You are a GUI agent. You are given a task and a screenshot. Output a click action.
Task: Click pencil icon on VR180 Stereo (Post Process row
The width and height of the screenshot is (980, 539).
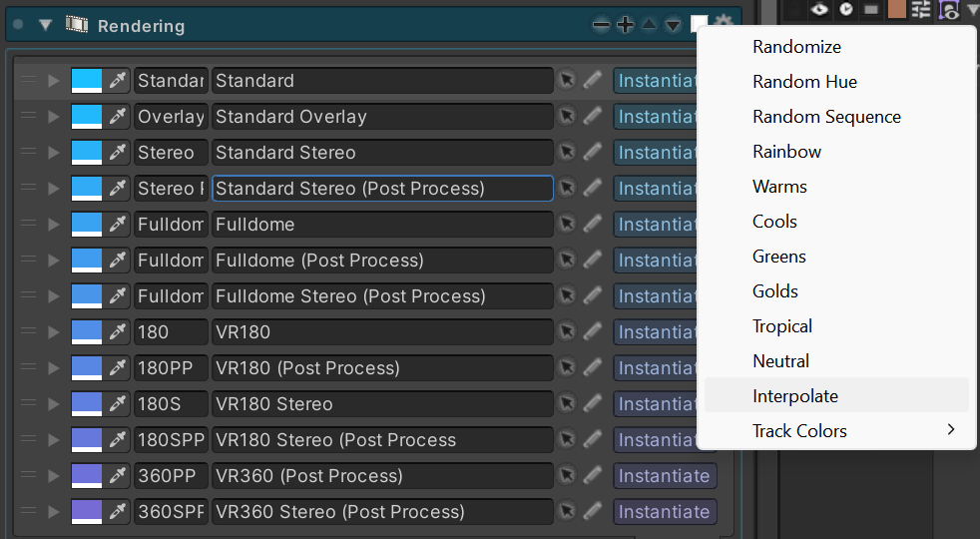(593, 440)
